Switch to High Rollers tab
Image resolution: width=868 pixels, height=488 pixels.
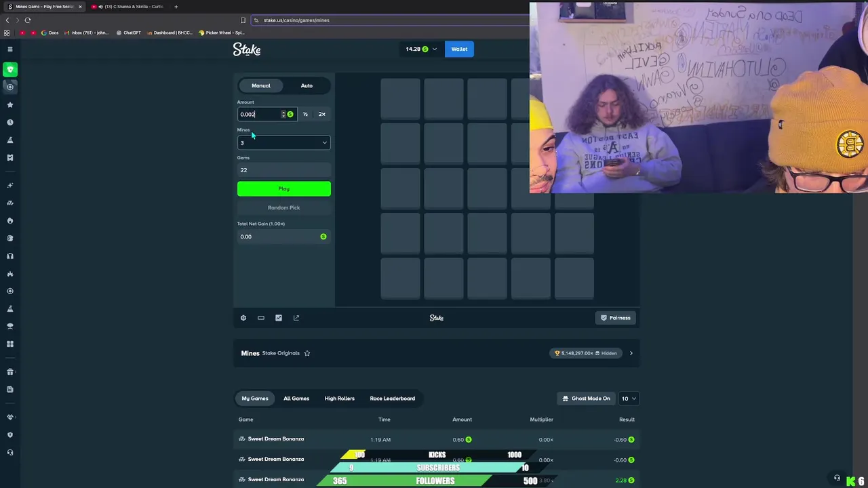pos(340,399)
